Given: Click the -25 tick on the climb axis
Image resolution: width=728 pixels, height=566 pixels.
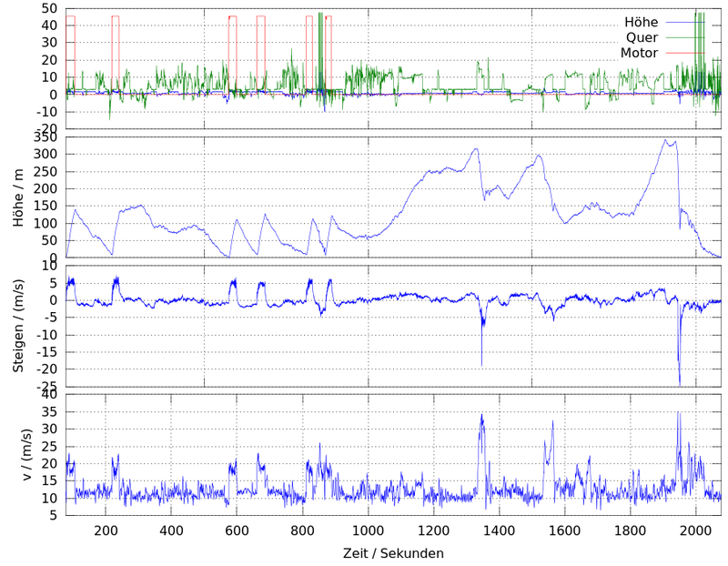Looking at the screenshot, I should (x=46, y=387).
